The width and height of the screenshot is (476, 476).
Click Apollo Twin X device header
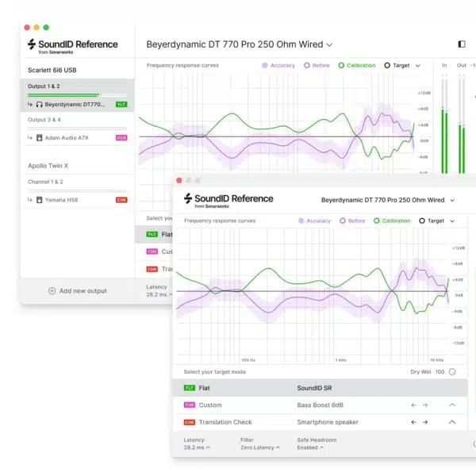click(x=48, y=166)
